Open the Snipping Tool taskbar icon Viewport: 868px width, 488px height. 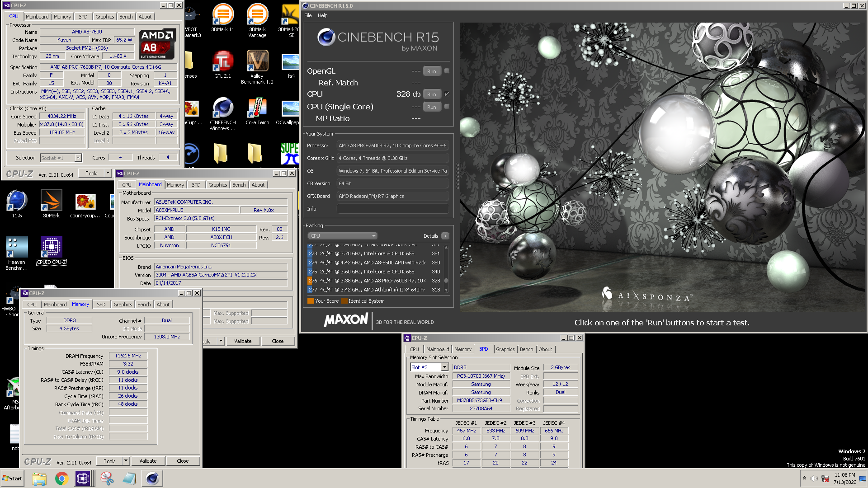pyautogui.click(x=107, y=479)
